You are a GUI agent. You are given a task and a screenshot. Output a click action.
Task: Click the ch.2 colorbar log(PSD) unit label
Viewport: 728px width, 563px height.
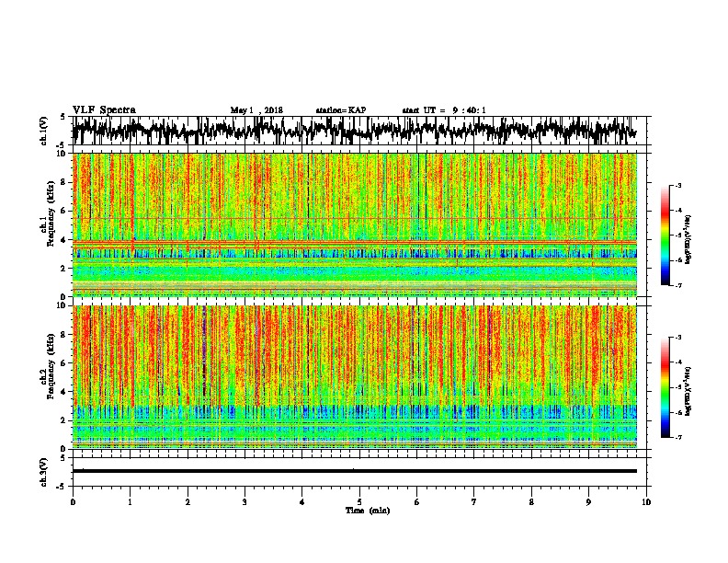(x=688, y=391)
